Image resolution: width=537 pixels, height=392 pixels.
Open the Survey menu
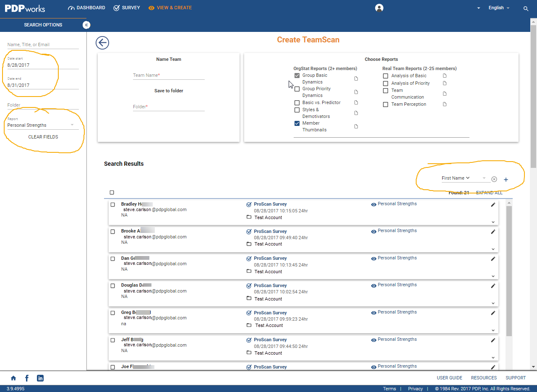(x=127, y=8)
